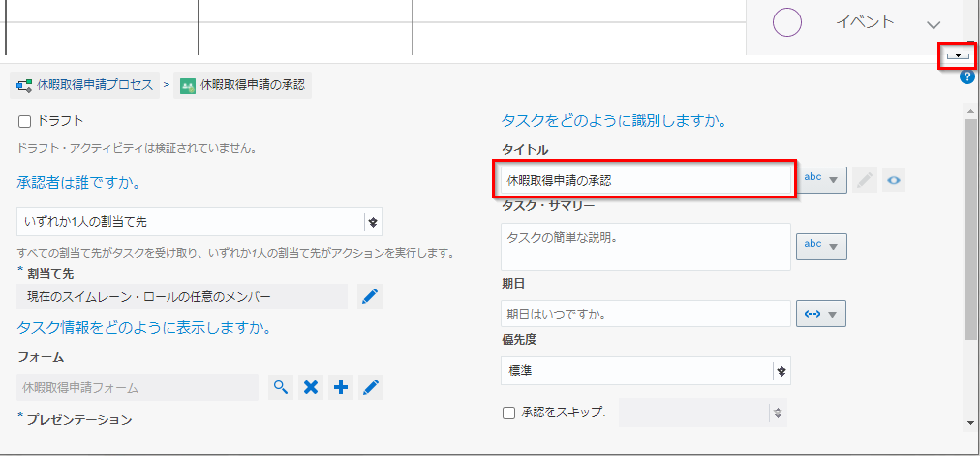The height and width of the screenshot is (456, 980).
Task: Click the タスク・サマリー text area
Action: (646, 247)
